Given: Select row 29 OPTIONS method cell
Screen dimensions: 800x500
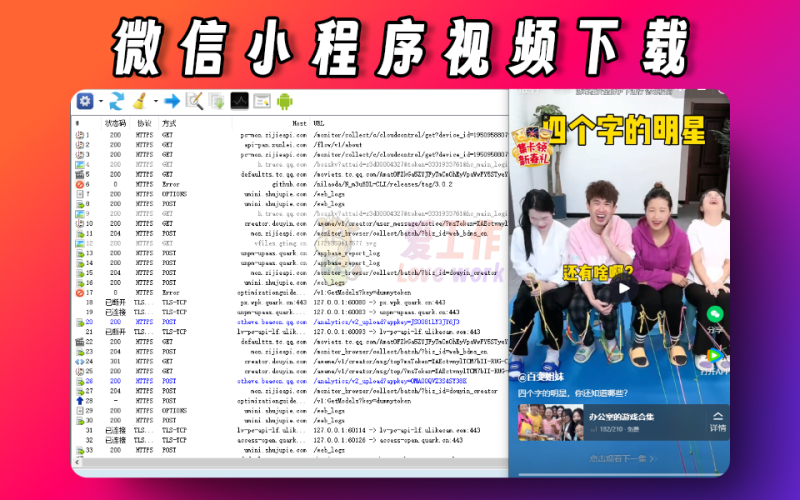Looking at the screenshot, I should pos(174,411).
